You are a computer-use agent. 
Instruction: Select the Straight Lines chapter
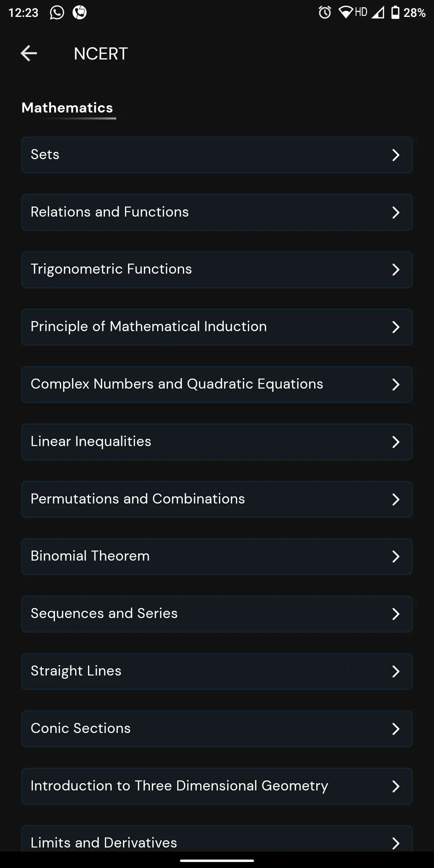click(x=217, y=671)
